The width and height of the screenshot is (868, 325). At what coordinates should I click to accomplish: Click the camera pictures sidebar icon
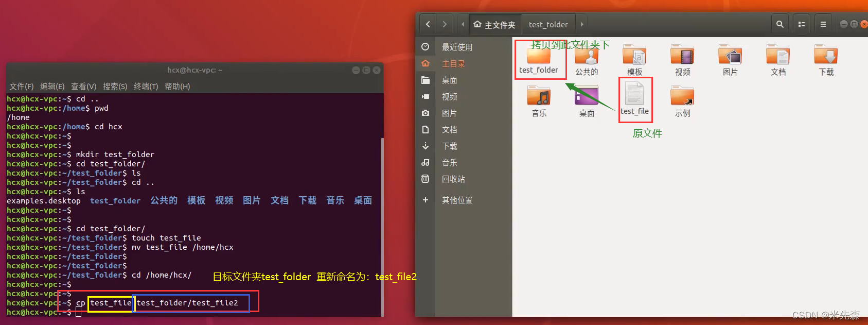[426, 113]
